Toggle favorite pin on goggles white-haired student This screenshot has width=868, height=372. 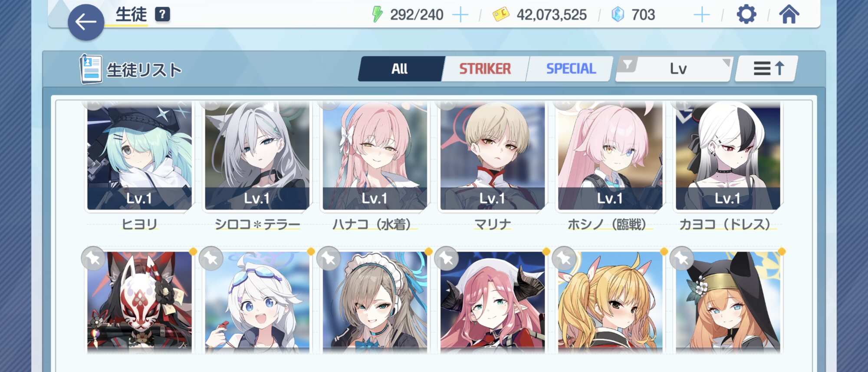[x=211, y=259]
